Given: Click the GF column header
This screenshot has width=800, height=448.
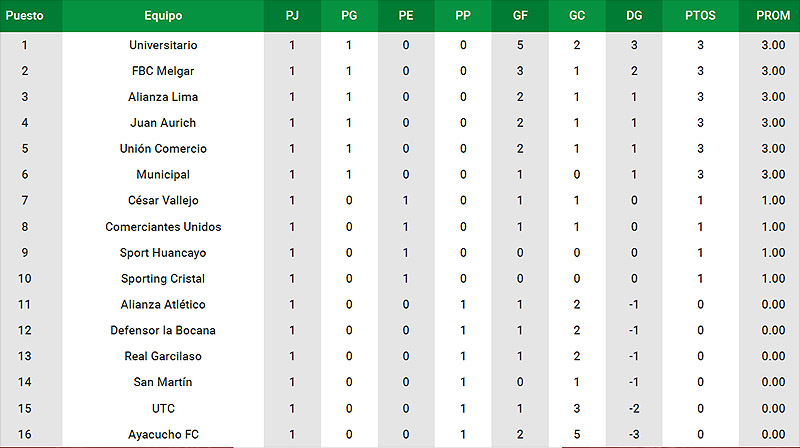Looking at the screenshot, I should pyautogui.click(x=520, y=16).
